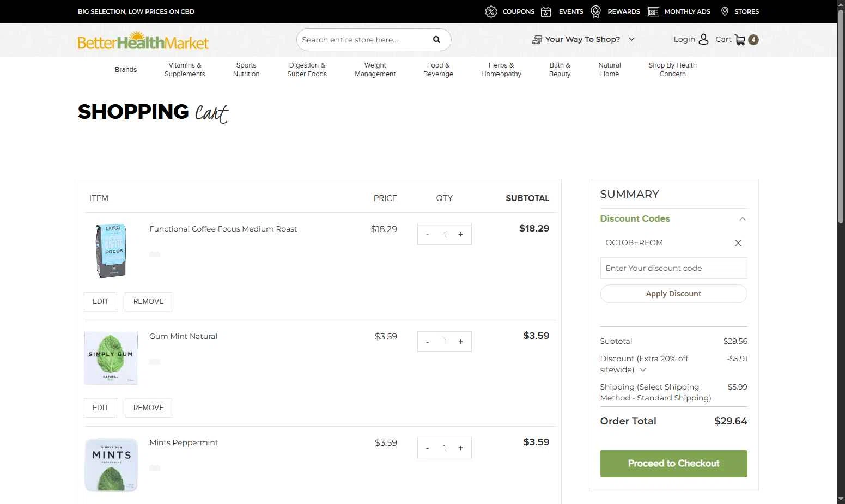Image resolution: width=845 pixels, height=504 pixels.
Task: Click the Laird Focus coffee bag thumbnail
Action: (111, 251)
